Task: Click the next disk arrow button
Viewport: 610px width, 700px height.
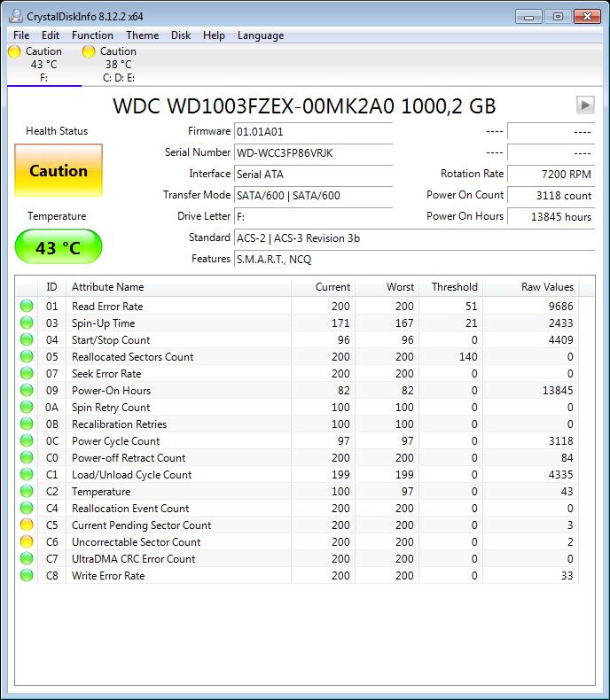Action: point(584,105)
